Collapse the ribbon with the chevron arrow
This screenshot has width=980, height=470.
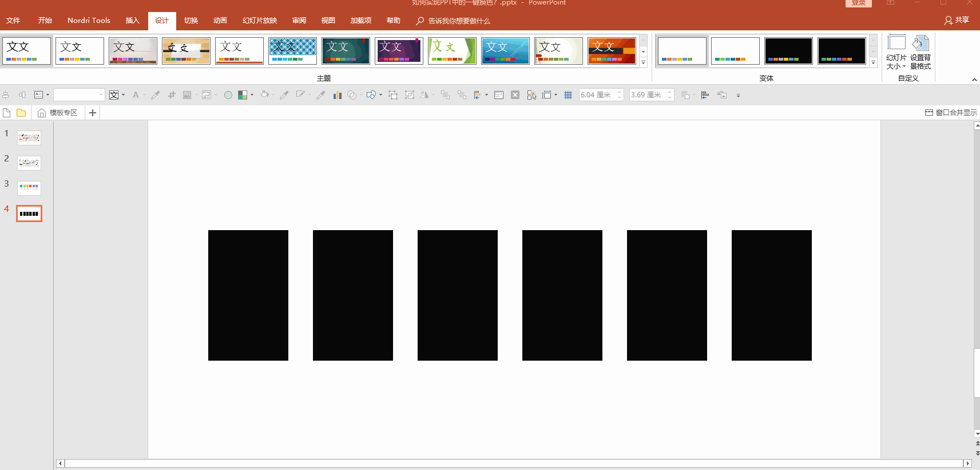coord(974,80)
